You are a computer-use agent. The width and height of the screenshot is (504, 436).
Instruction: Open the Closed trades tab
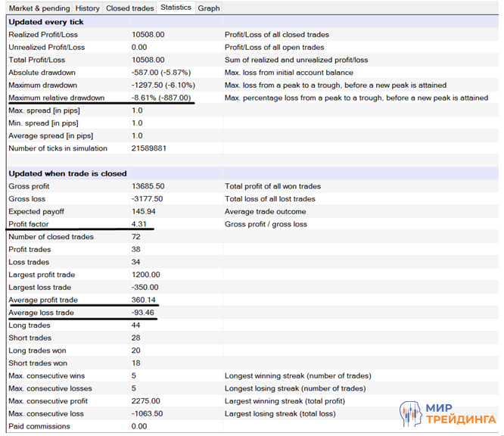coord(129,8)
